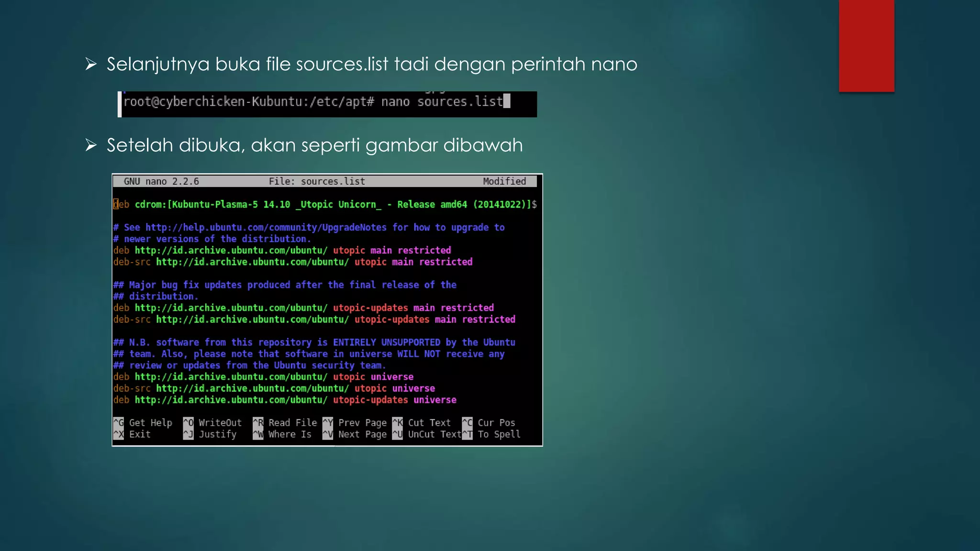Click the root@cyberchicken-Kubuntu prompt text
980x551 pixels.
[249, 101]
